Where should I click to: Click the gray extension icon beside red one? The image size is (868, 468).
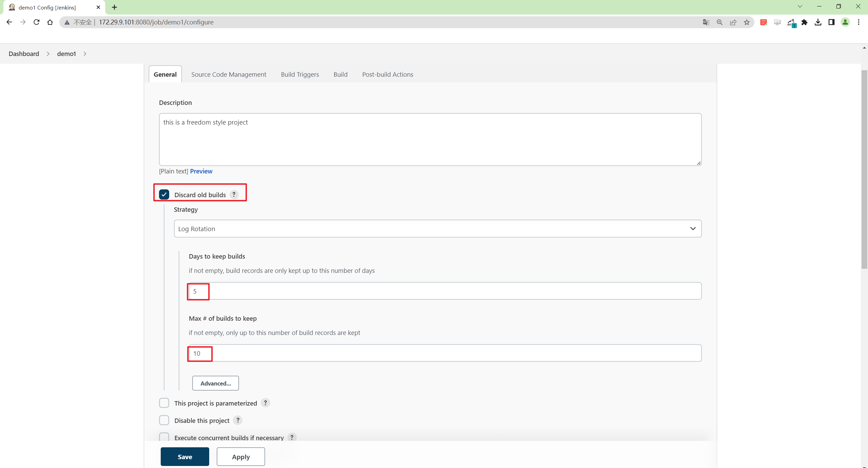(x=777, y=22)
